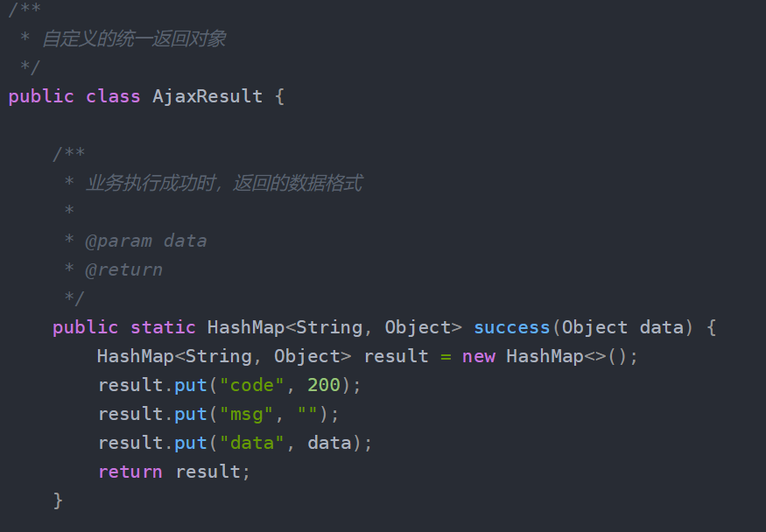766x532 pixels.
Task: Click the @param data tag
Action: click(145, 241)
